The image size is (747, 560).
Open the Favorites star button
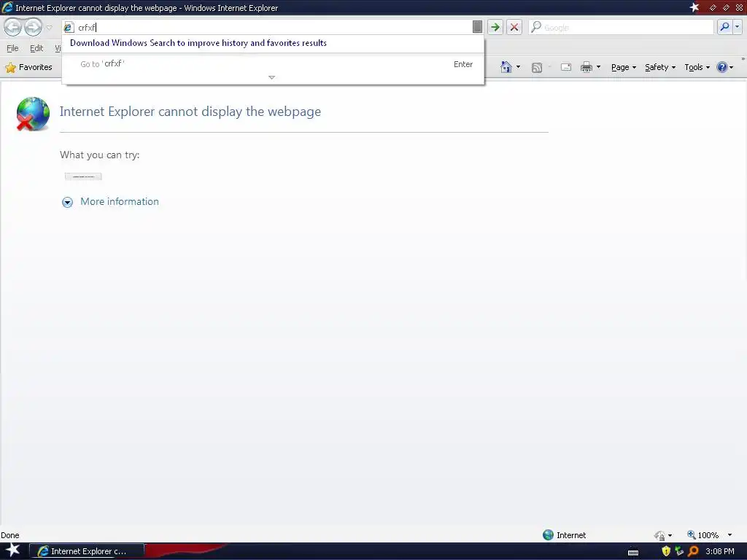(x=29, y=67)
